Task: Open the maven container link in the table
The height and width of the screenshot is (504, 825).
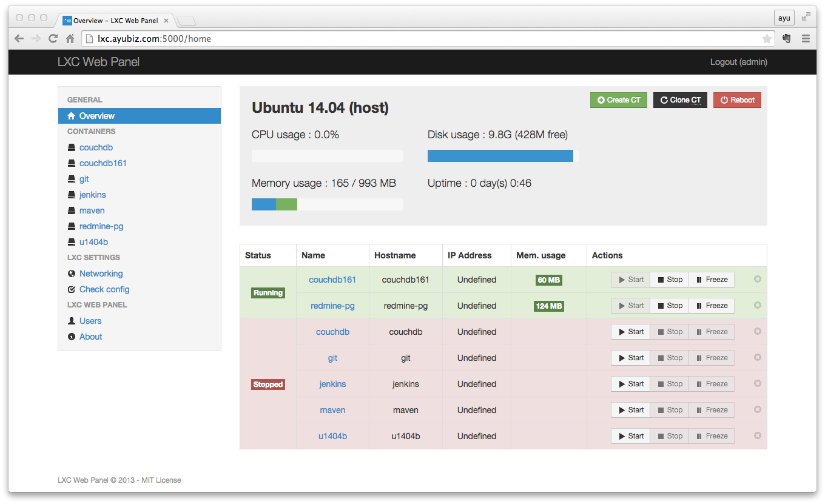Action: point(332,410)
